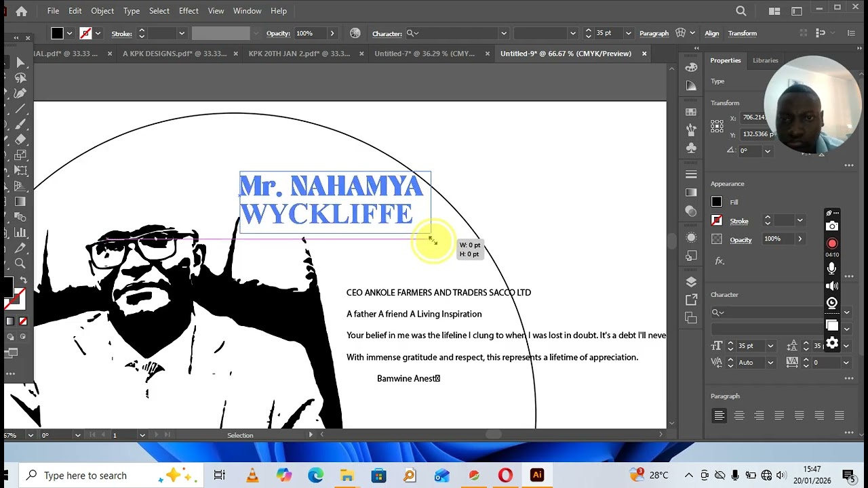This screenshot has height=488, width=868.
Task: Click the Transform link in control bar
Action: click(743, 33)
